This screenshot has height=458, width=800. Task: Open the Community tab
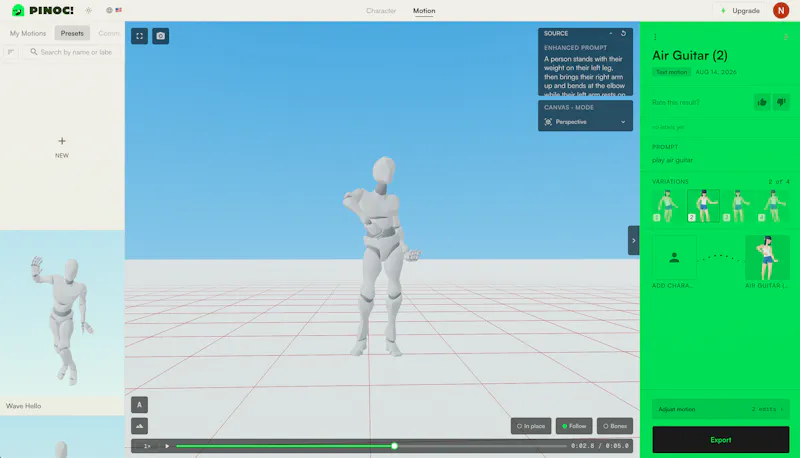tap(109, 33)
